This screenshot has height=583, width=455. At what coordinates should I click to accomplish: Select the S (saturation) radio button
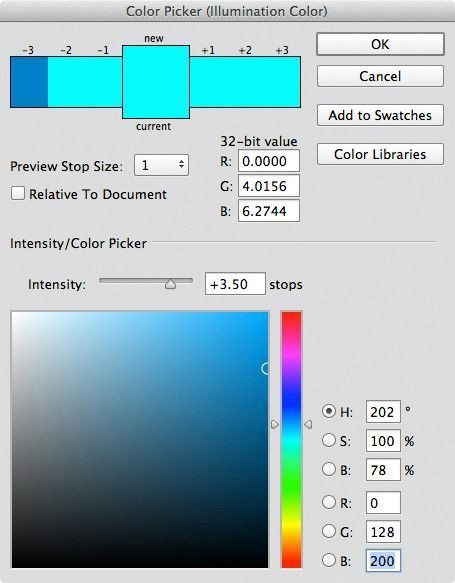coord(329,440)
